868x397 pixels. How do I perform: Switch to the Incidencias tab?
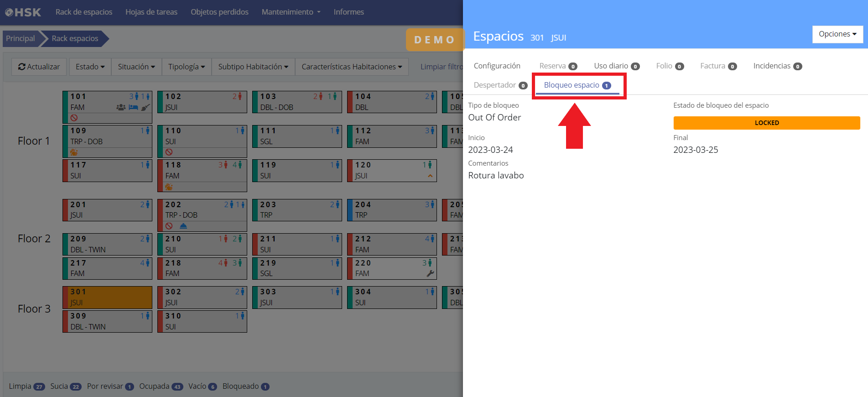coord(777,66)
